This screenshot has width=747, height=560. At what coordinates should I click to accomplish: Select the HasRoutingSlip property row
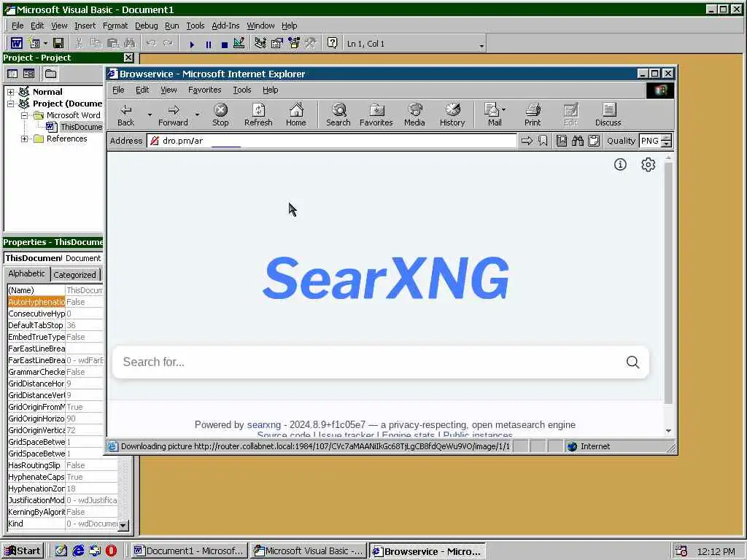pyautogui.click(x=62, y=465)
